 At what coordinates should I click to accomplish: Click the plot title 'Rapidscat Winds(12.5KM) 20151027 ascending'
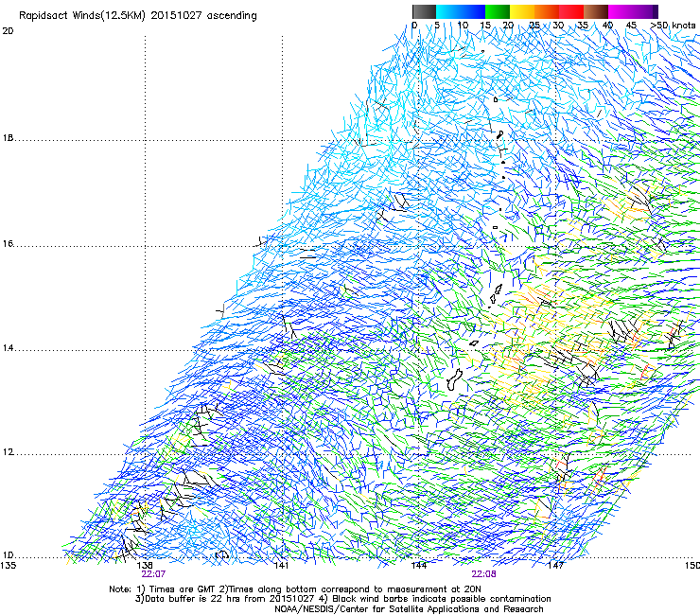pos(138,16)
